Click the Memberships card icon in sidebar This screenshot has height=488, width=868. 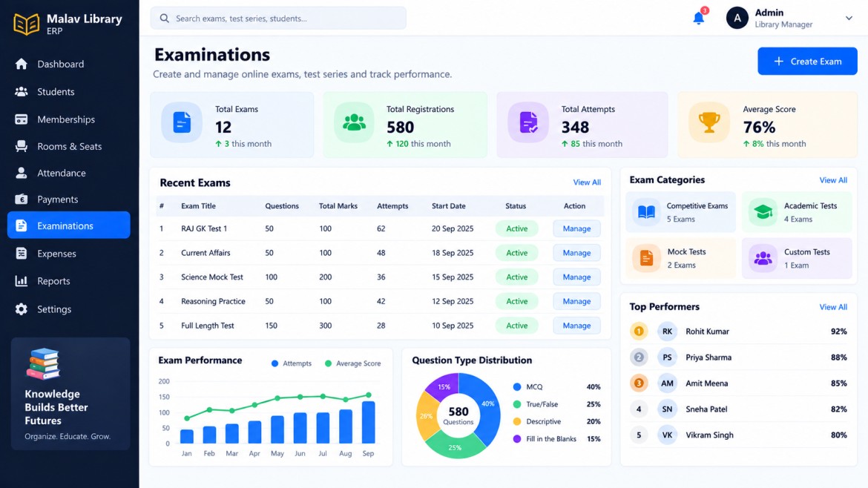(x=21, y=119)
